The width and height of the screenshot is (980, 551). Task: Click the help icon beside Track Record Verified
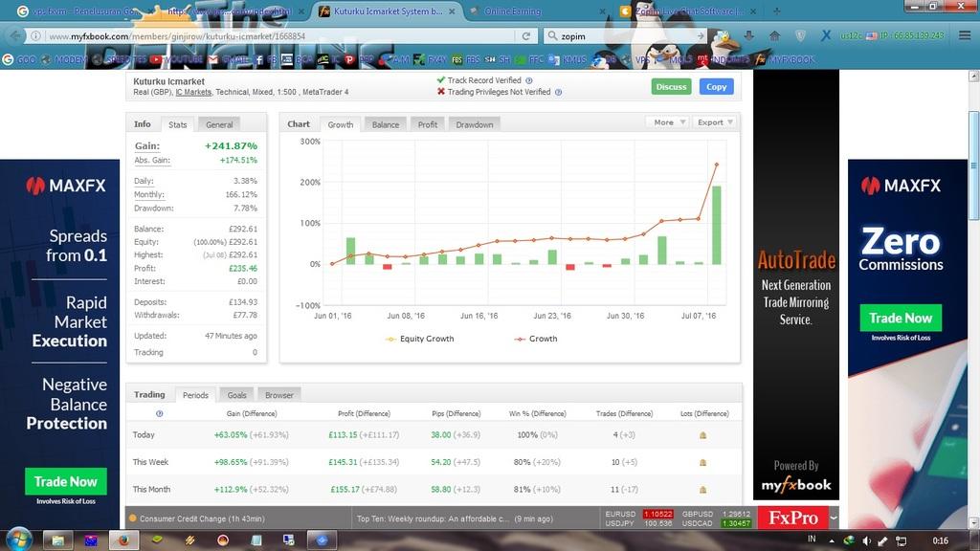click(528, 80)
